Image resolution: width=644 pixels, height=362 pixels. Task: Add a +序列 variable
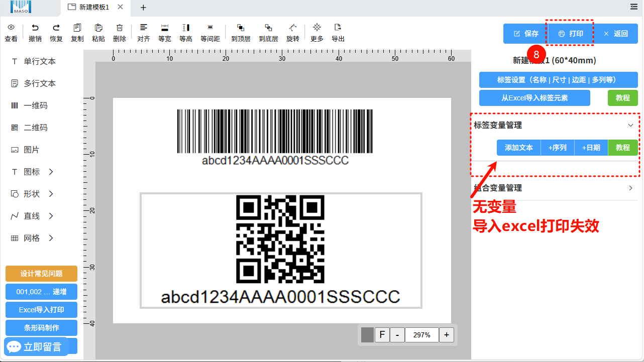[558, 148]
